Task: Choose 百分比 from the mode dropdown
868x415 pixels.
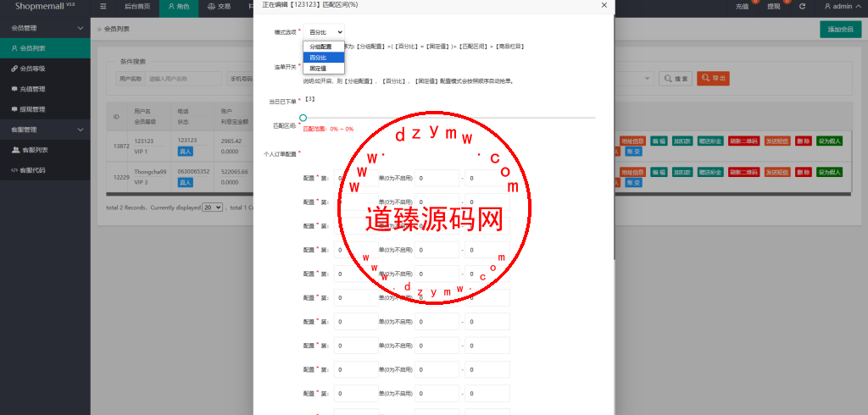Action: (324, 58)
